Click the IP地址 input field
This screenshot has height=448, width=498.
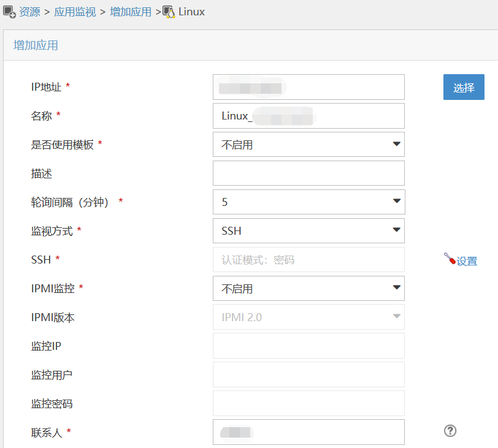pyautogui.click(x=308, y=87)
